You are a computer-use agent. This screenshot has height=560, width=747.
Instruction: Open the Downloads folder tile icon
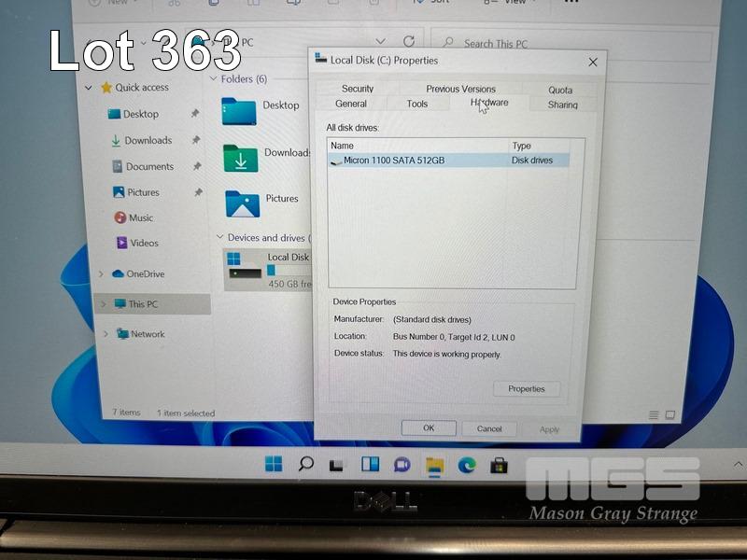point(240,158)
